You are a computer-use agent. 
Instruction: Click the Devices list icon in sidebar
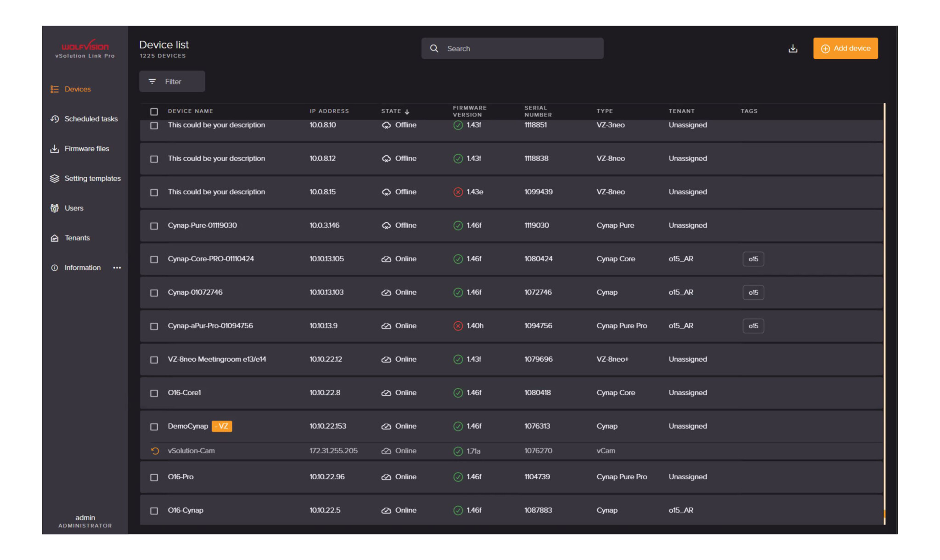coord(55,89)
